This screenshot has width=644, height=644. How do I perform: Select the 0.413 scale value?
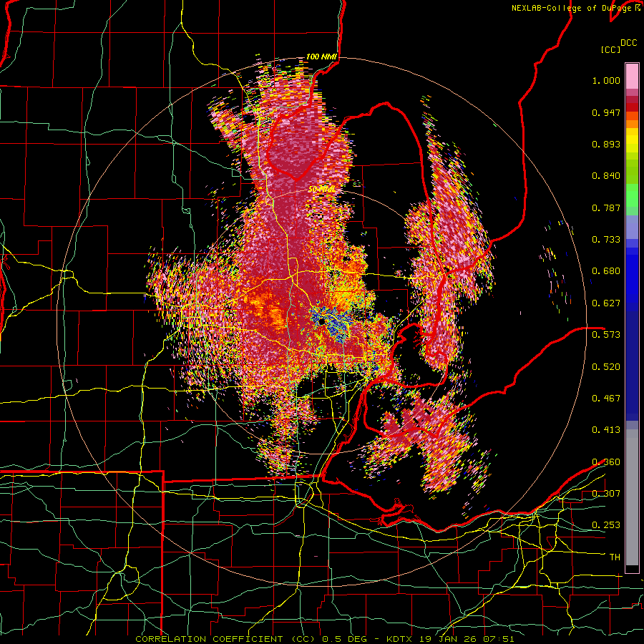click(606, 430)
